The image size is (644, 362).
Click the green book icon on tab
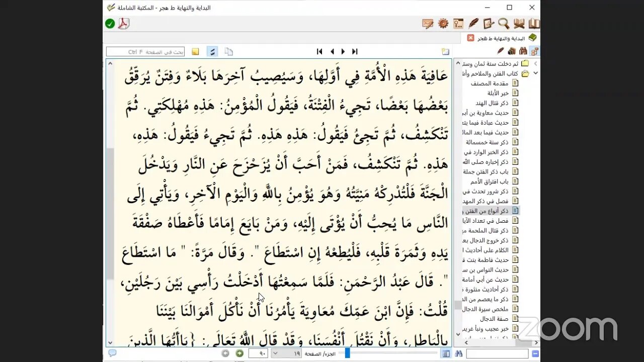coord(532,38)
